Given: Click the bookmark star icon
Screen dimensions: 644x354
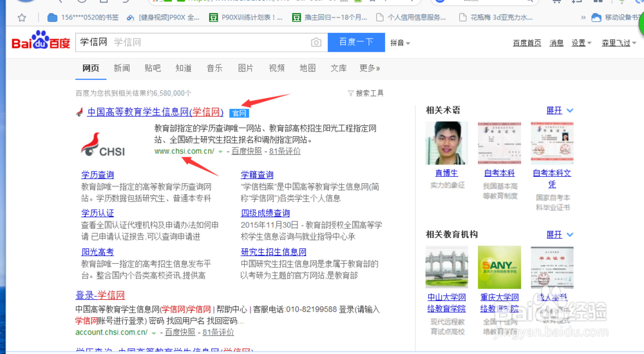Looking at the screenshot, I should (x=22, y=17).
